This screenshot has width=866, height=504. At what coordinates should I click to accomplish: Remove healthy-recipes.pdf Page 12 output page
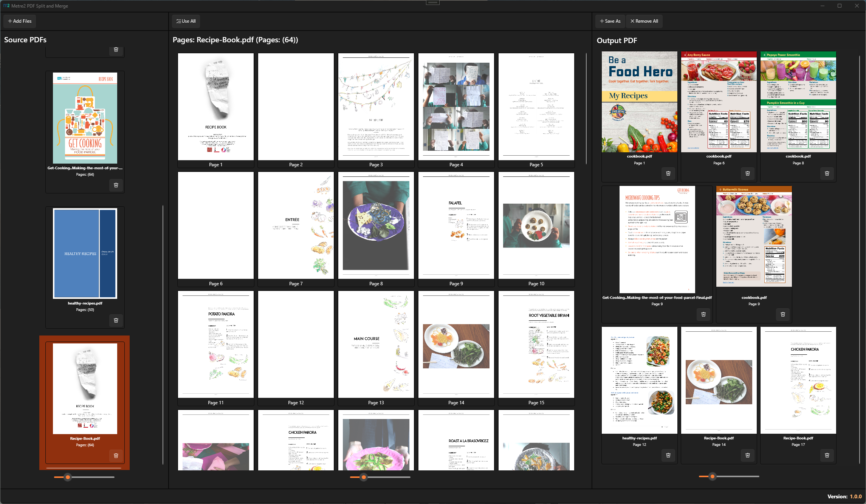[668, 455]
